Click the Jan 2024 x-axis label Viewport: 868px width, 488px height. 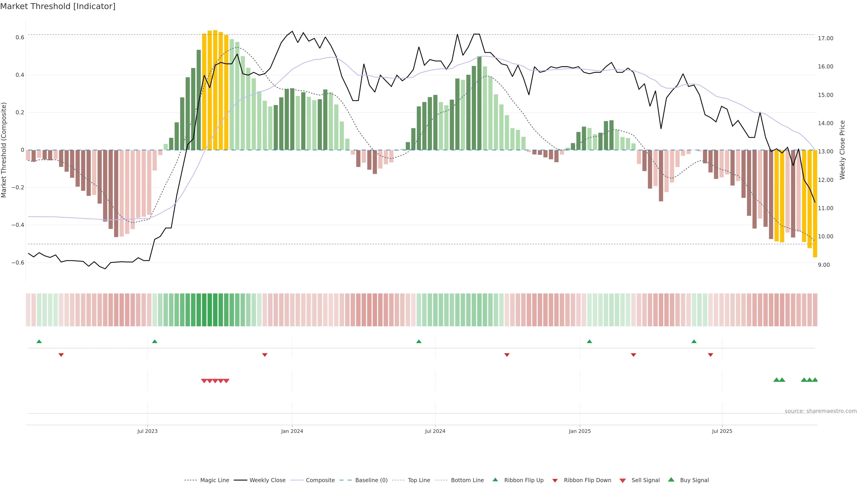coord(292,431)
